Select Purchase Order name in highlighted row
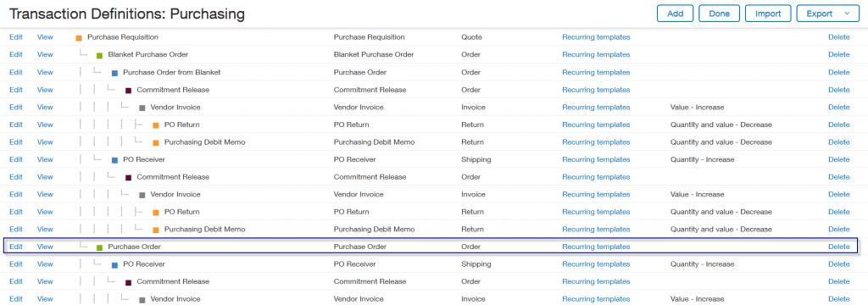The height and width of the screenshot is (305, 868). (134, 247)
